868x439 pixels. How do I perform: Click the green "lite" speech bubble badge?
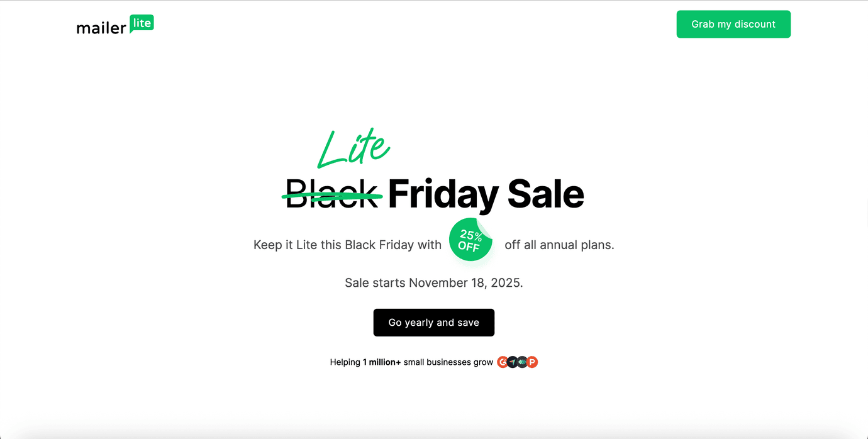[x=142, y=23]
